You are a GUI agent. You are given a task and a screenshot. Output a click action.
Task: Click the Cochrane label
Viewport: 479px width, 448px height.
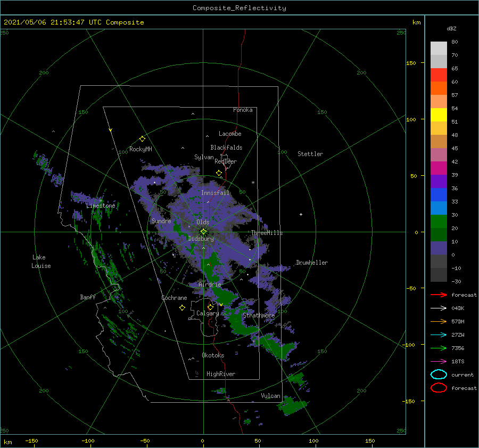click(x=174, y=298)
